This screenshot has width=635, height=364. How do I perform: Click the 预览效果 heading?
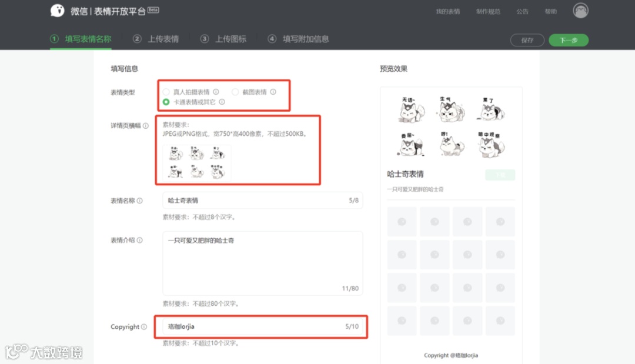[393, 69]
